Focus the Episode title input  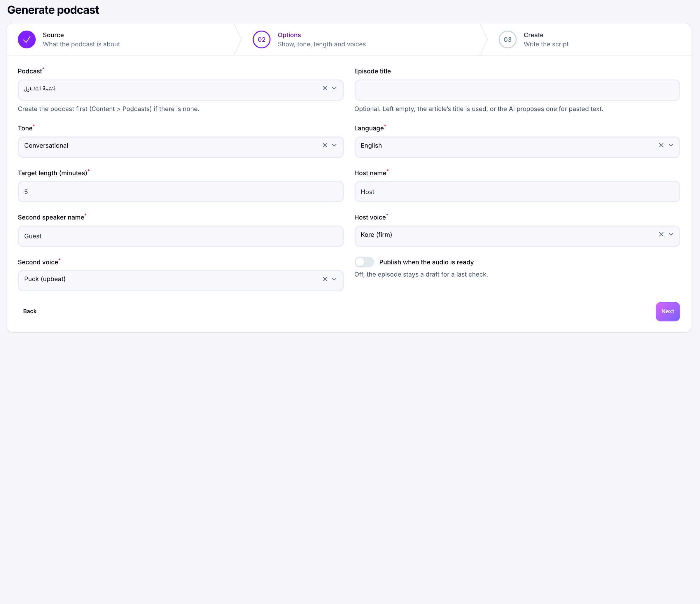coord(517,90)
